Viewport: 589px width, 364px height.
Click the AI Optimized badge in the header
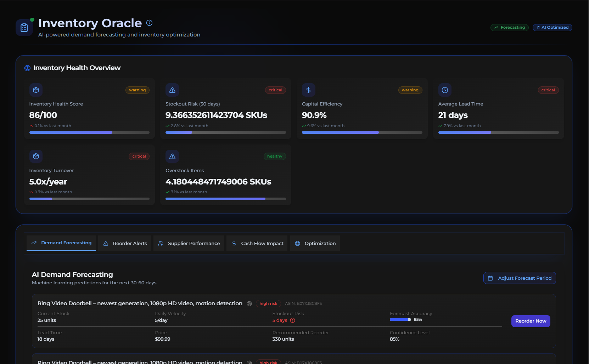click(552, 28)
